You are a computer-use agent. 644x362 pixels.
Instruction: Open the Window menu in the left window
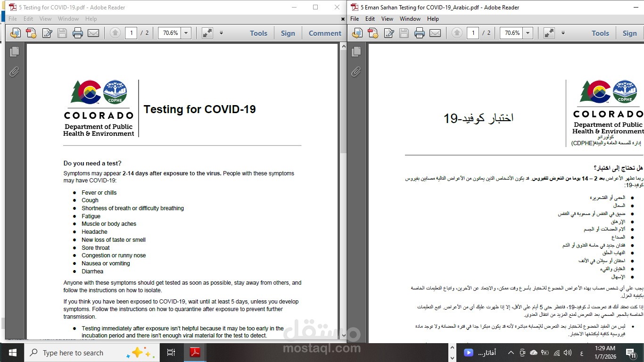click(68, 19)
